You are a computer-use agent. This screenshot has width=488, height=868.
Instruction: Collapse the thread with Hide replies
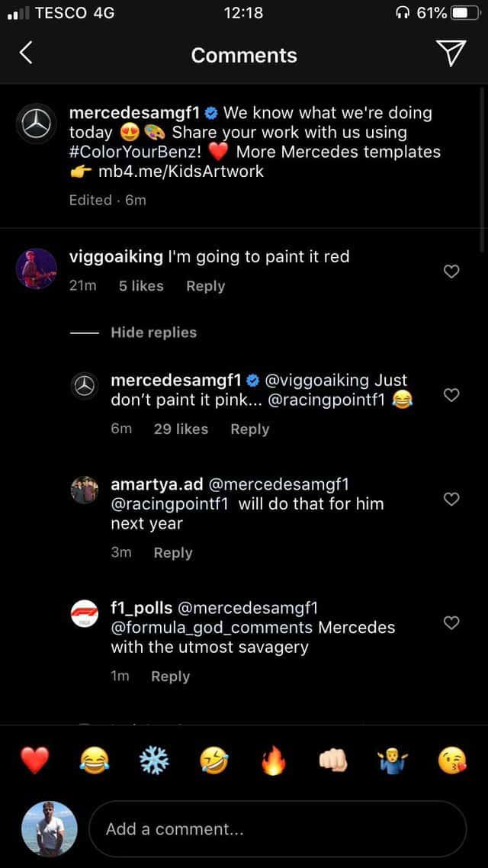[153, 333]
